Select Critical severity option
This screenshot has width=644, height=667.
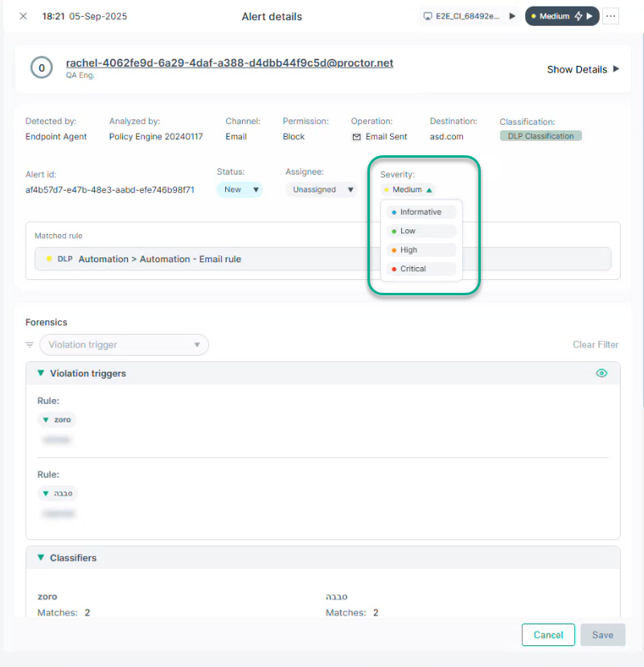[413, 269]
